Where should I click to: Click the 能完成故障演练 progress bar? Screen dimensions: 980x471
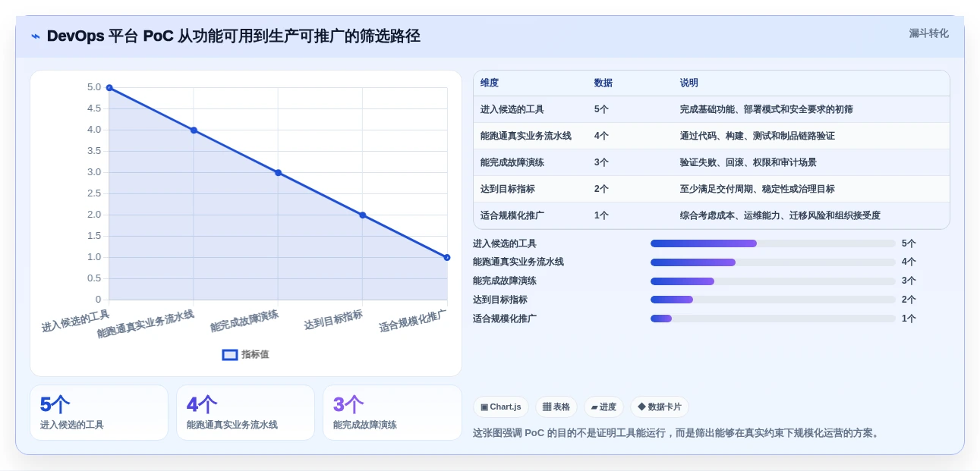[x=773, y=281]
